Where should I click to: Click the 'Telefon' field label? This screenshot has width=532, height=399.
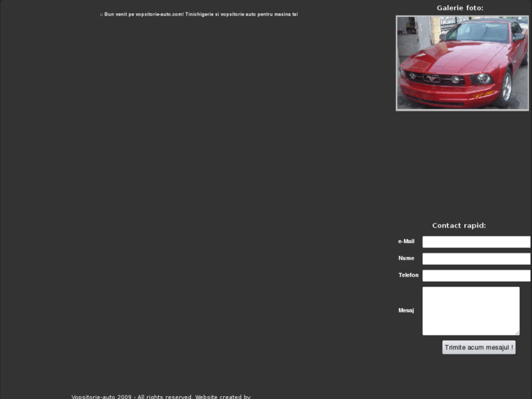point(408,275)
